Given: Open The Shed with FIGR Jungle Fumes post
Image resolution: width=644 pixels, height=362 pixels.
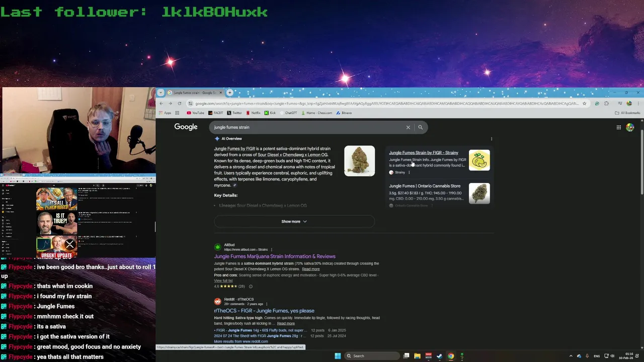Looking at the screenshot, I should tap(260, 336).
